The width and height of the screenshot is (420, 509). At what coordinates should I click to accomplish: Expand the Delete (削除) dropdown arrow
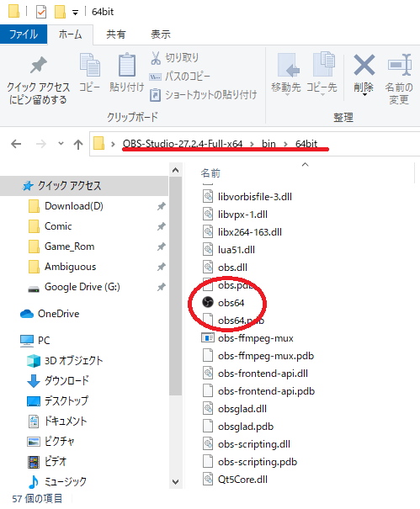364,95
